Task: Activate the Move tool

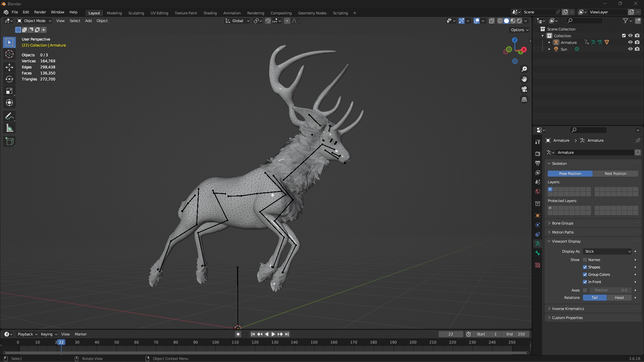Action: click(x=9, y=67)
